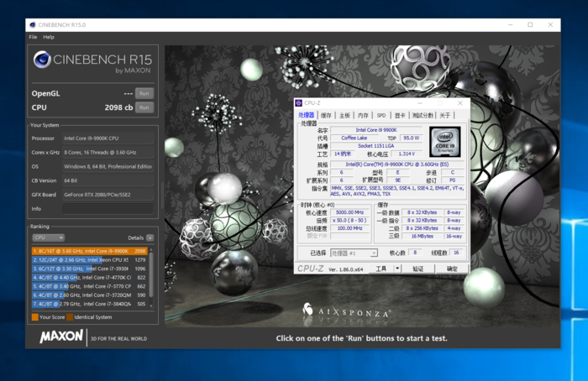Close the Cinebench R15.0 window
The height and width of the screenshot is (381, 588).
[550, 24]
